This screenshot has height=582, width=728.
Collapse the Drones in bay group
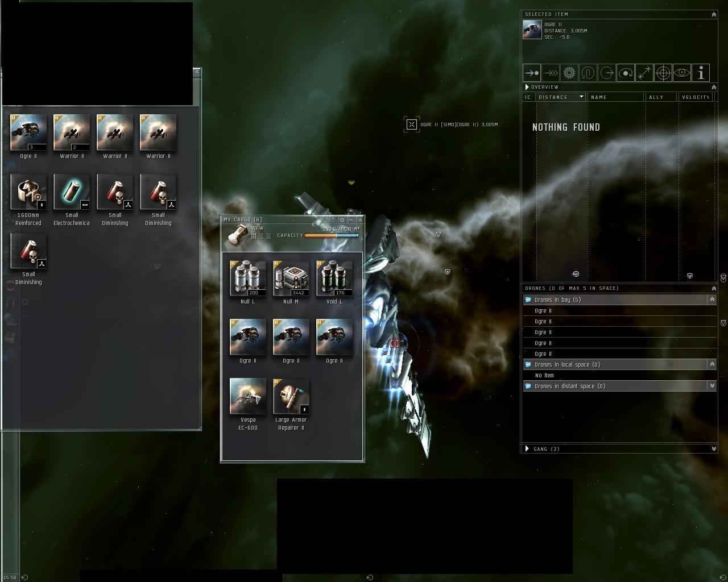point(712,300)
